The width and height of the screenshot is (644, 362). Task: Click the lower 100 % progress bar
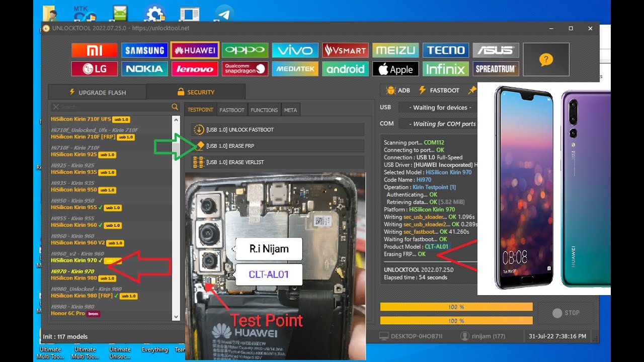[x=456, y=320]
